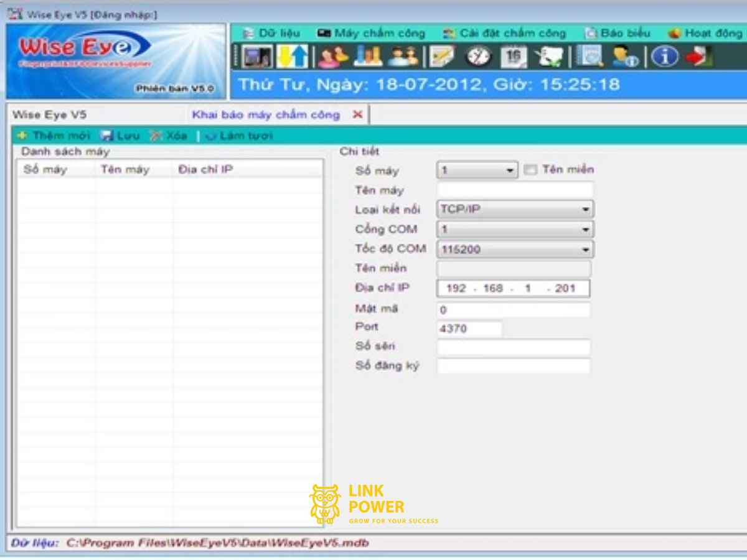Open the pink and orange employees icon

pos(333,57)
